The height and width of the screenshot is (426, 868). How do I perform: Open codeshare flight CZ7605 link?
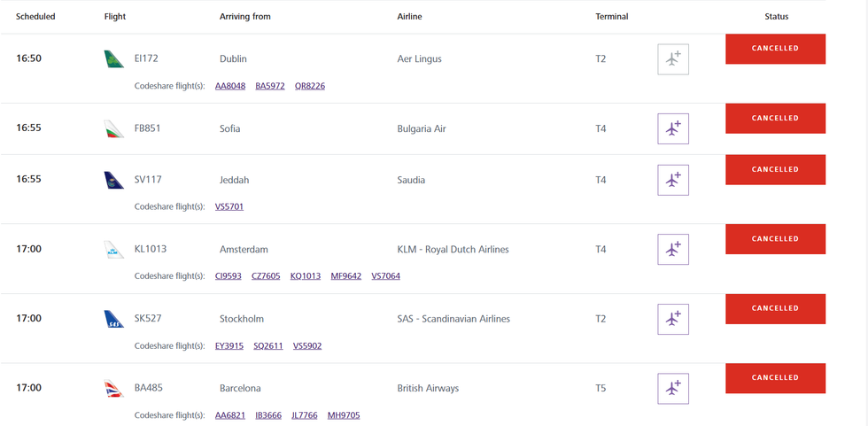tap(267, 276)
